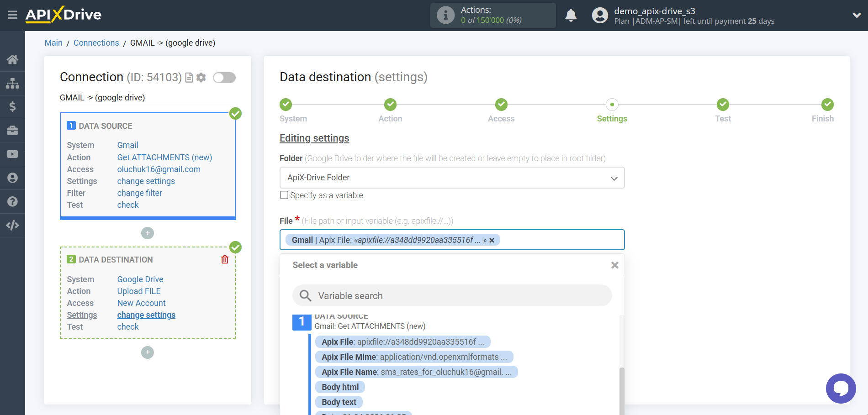This screenshot has height=415, width=868.
Task: Click the Data Source number 1 badge
Action: [71, 126]
